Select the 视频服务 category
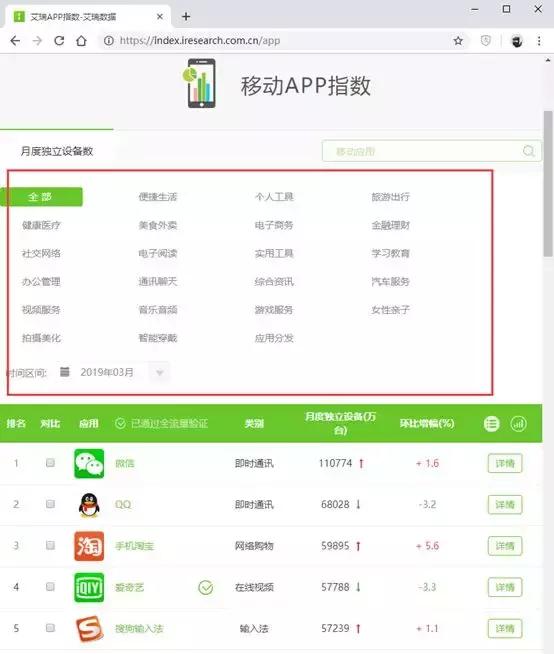The height and width of the screenshot is (654, 554). pos(41,310)
